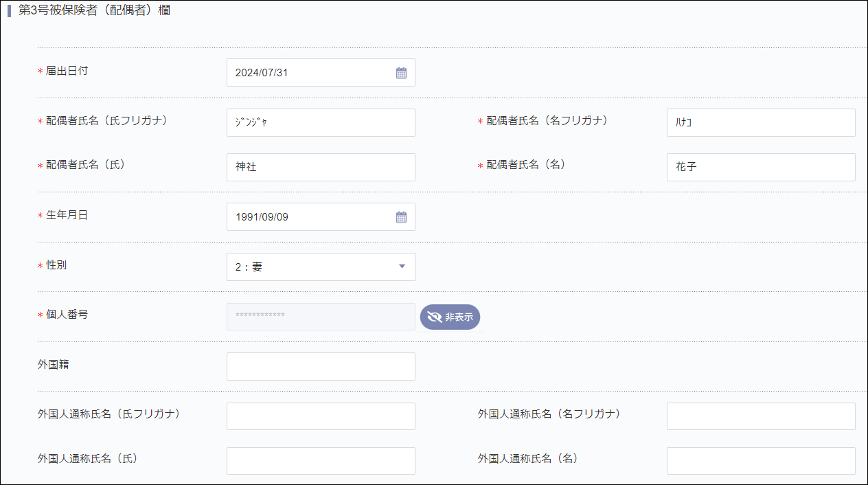This screenshot has height=485, width=868.
Task: Click the eye icon on the 非表示 button
Action: click(x=435, y=317)
